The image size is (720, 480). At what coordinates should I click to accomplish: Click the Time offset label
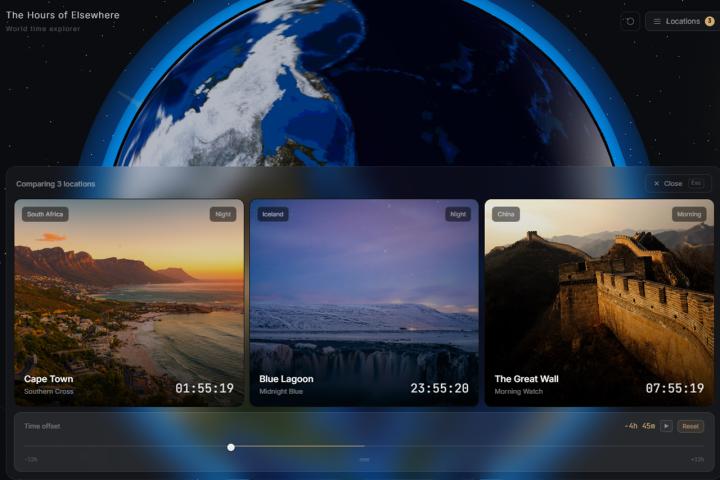pyautogui.click(x=42, y=426)
